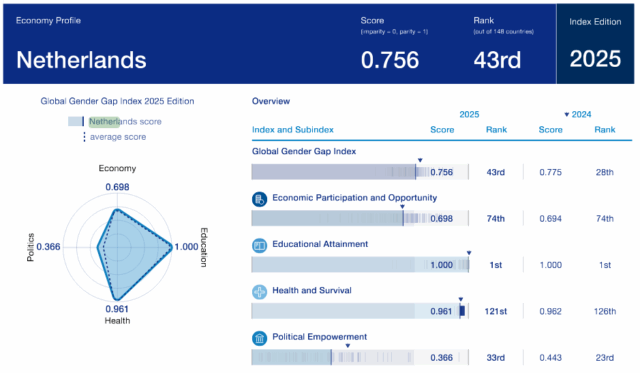This screenshot has width=640, height=373.
Task: Click the Political Empowerment label
Action: tap(320, 337)
